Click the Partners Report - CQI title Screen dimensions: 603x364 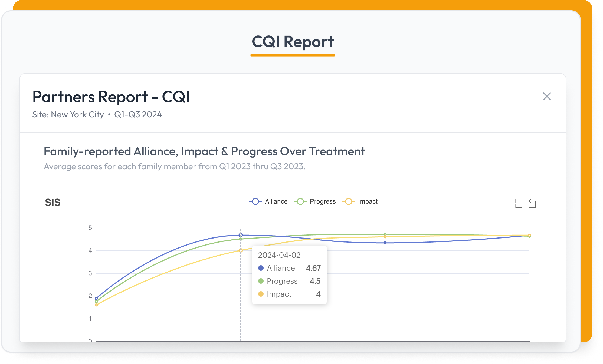[x=111, y=97]
